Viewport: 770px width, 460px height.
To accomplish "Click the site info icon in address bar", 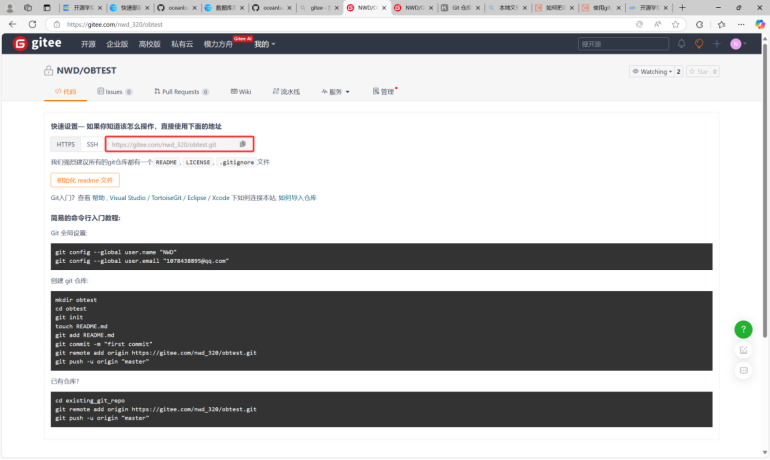I will 56,24.
